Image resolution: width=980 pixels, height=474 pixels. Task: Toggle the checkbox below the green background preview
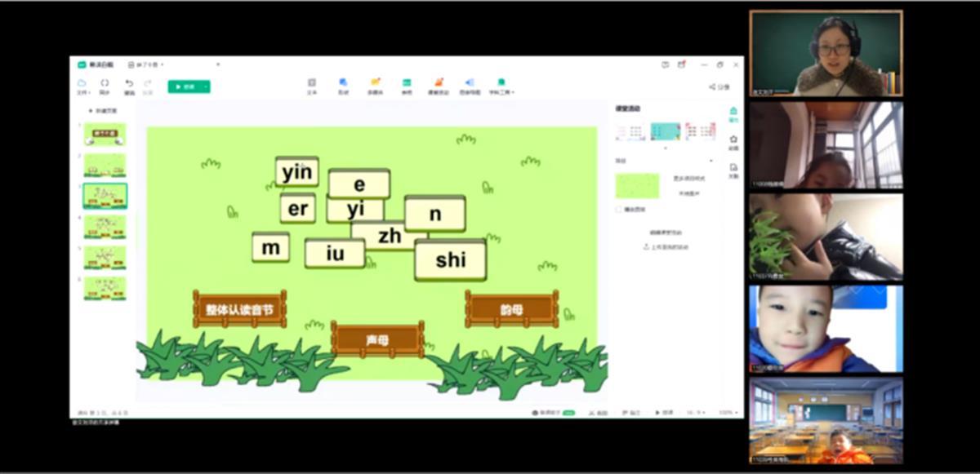(618, 210)
